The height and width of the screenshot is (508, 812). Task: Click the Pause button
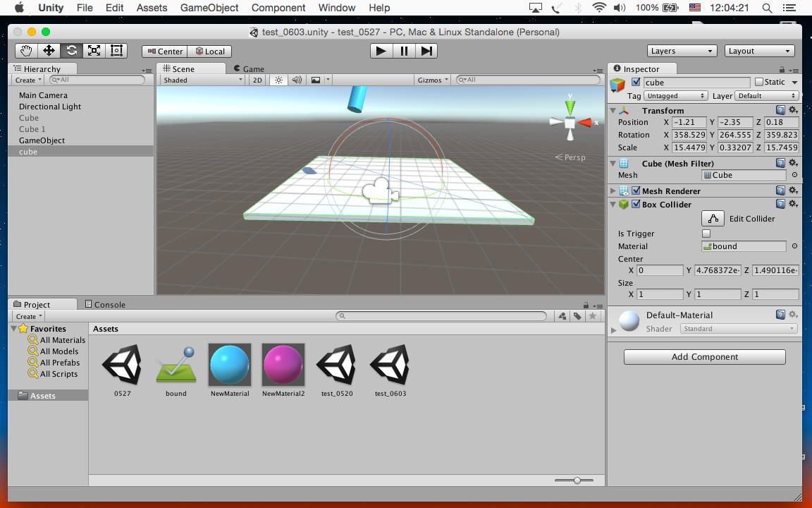404,51
